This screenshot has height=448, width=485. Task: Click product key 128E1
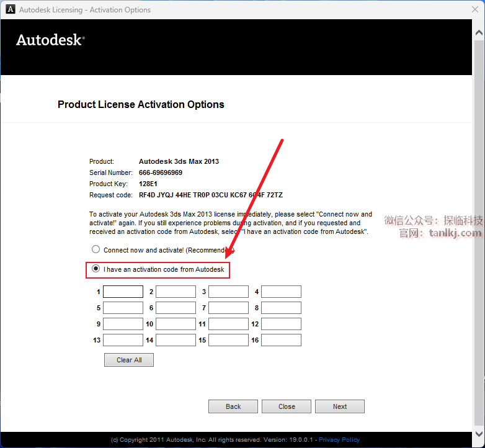pos(148,184)
